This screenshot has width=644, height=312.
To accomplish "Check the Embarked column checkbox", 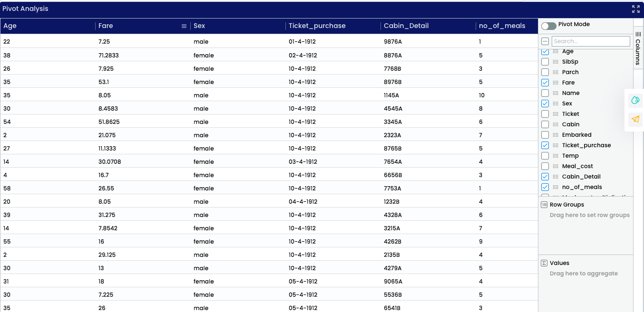I will (x=545, y=135).
